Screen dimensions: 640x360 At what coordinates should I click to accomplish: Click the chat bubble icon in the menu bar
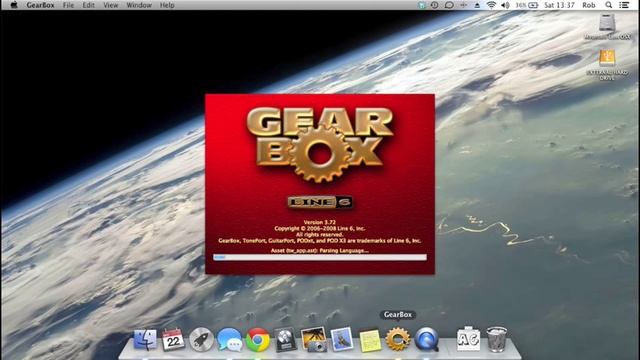(x=449, y=5)
